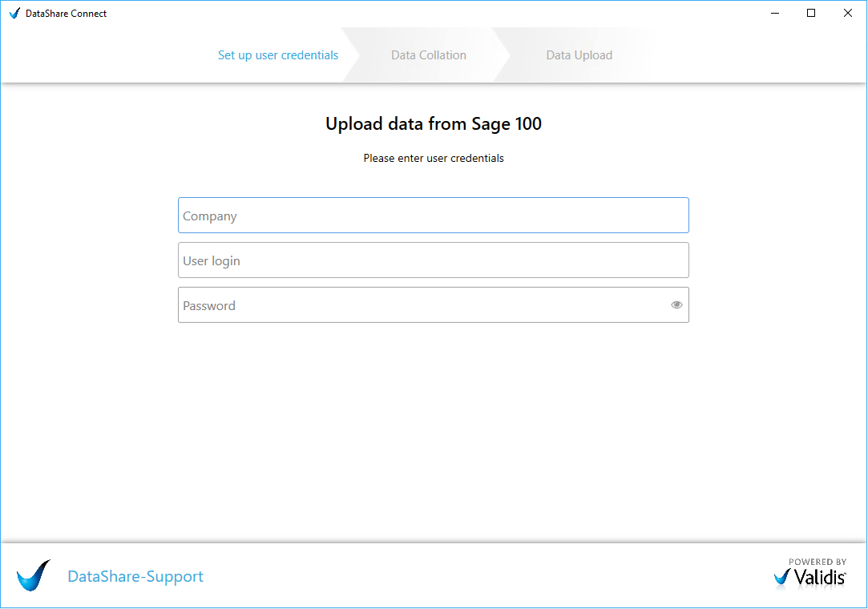Go to the Data Upload step
Image resolution: width=868 pixels, height=609 pixels.
[579, 55]
